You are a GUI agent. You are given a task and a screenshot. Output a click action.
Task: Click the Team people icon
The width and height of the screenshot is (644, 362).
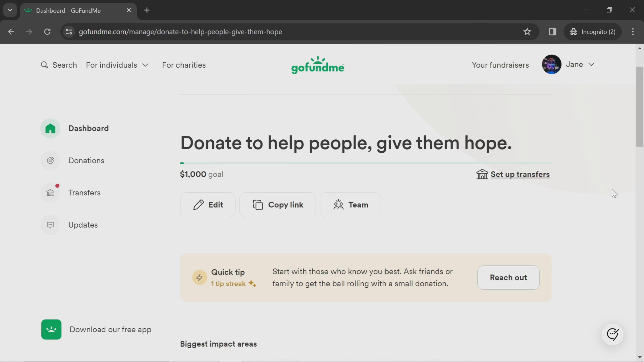(339, 205)
